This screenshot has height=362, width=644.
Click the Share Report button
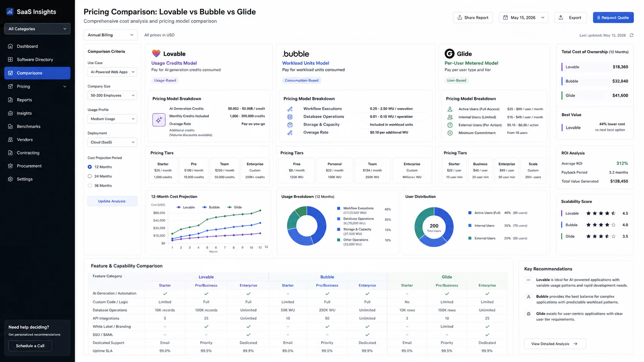point(473,17)
